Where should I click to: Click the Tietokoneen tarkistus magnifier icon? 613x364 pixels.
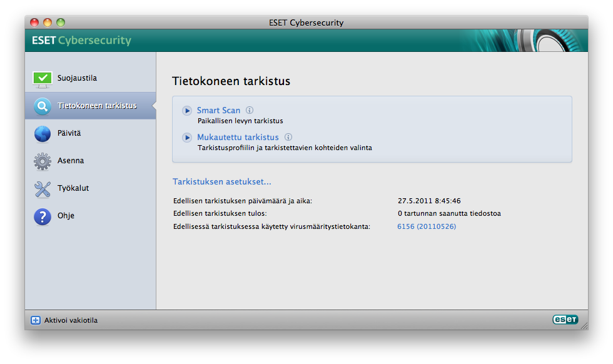click(43, 106)
